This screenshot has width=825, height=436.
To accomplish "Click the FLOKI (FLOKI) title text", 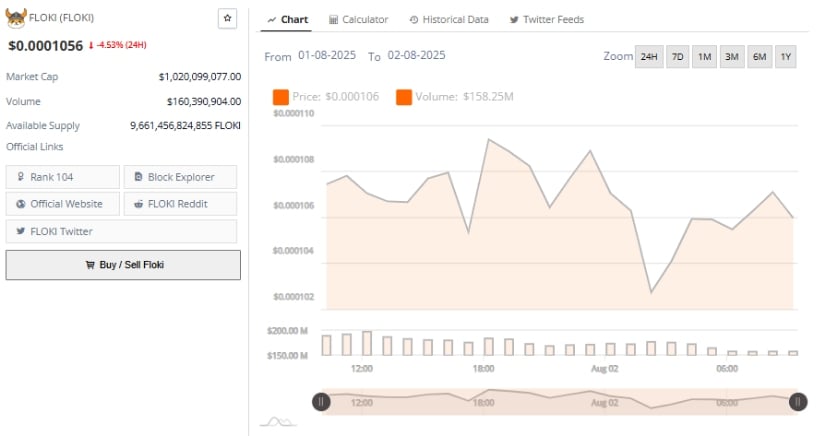I will click(62, 18).
